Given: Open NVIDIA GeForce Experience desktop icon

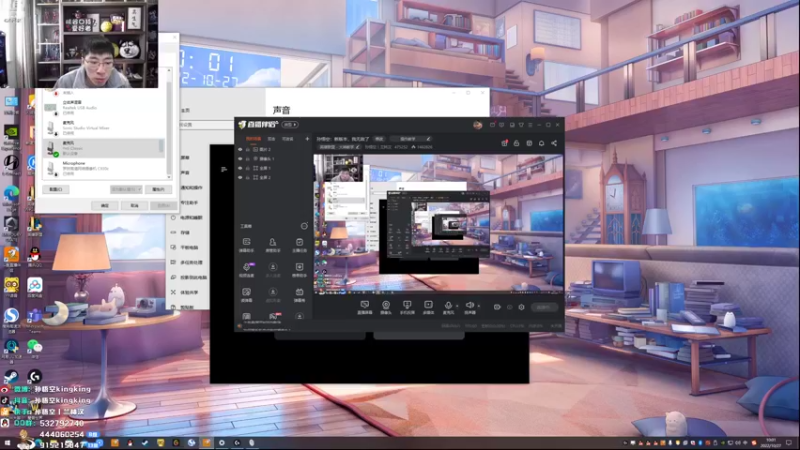Looking at the screenshot, I should point(11,134).
